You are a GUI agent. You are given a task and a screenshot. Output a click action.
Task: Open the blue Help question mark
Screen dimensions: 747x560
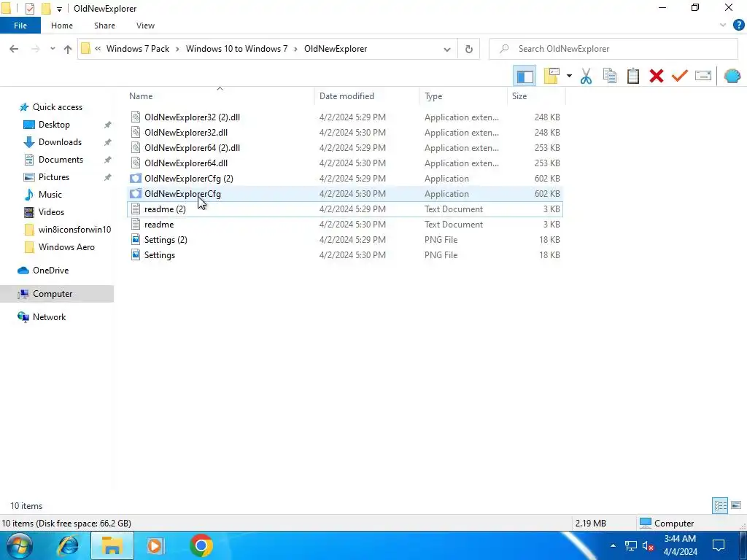(738, 26)
